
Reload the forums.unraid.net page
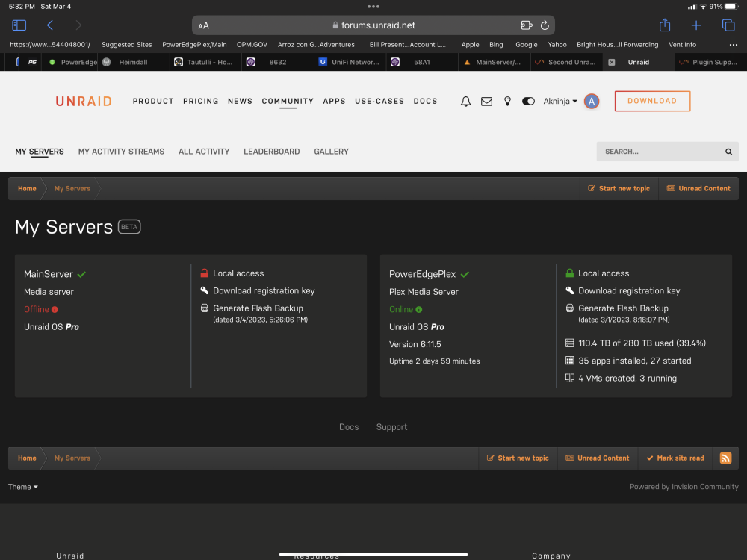(545, 25)
